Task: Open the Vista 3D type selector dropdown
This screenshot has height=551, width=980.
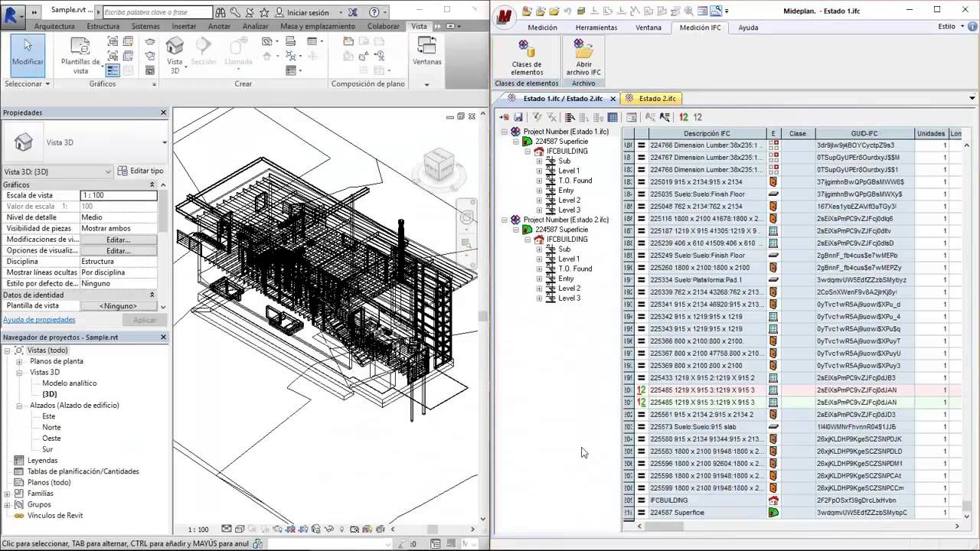Action: [164, 142]
